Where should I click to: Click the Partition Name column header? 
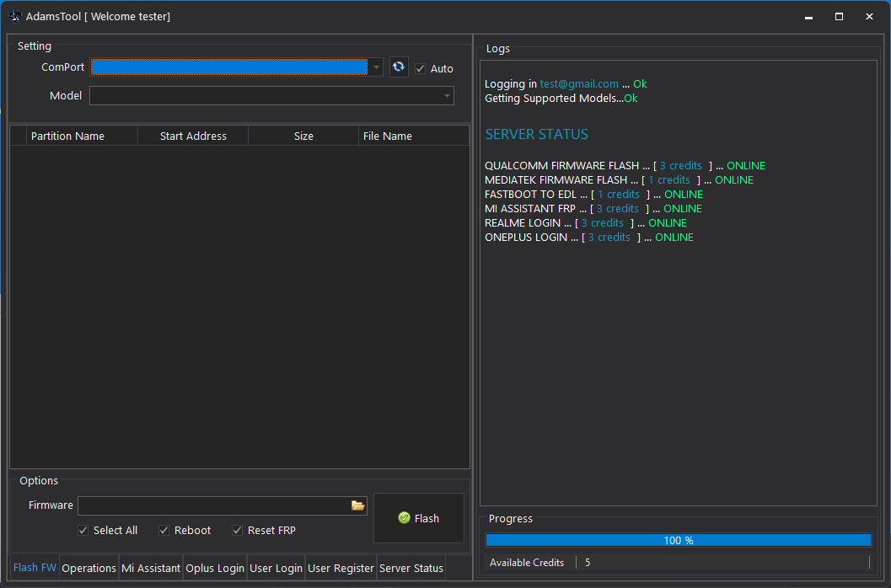coord(67,136)
